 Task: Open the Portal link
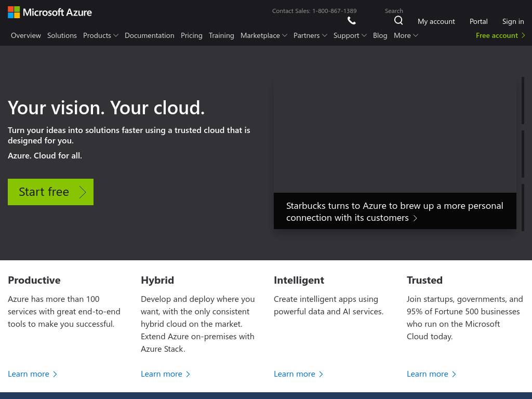point(478,21)
